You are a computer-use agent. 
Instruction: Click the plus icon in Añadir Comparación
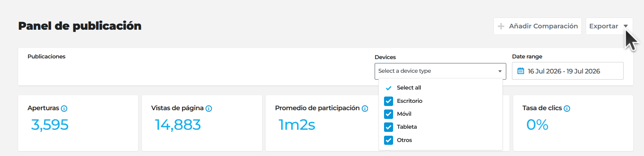[501, 26]
